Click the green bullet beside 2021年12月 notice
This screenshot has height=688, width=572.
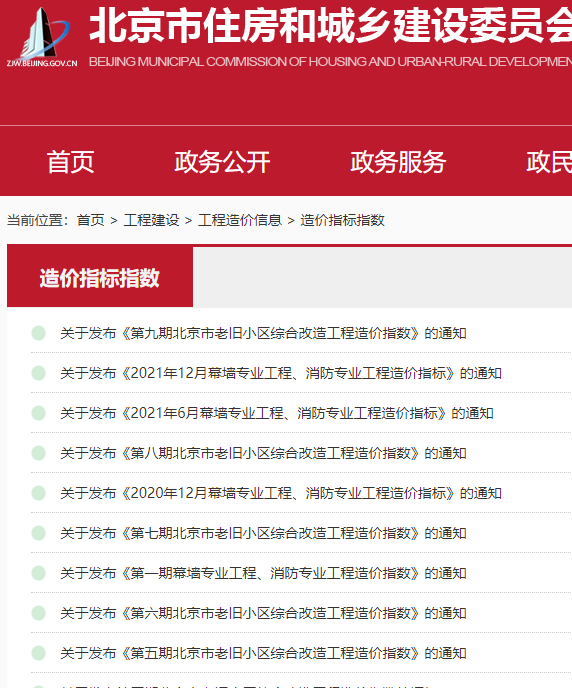(x=39, y=373)
